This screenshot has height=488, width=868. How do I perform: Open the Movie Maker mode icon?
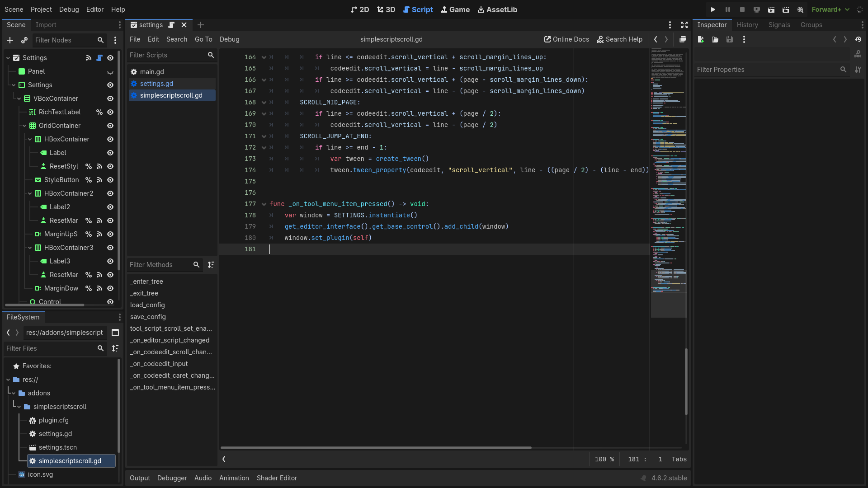click(800, 9)
